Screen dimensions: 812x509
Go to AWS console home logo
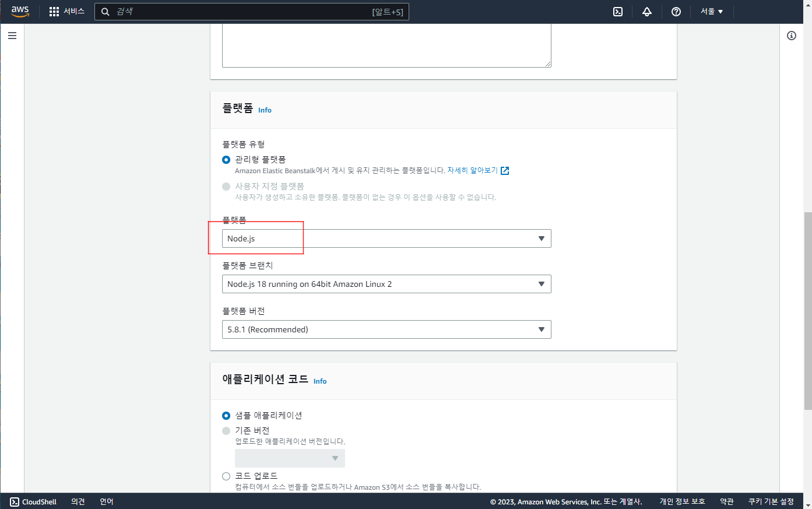point(20,12)
